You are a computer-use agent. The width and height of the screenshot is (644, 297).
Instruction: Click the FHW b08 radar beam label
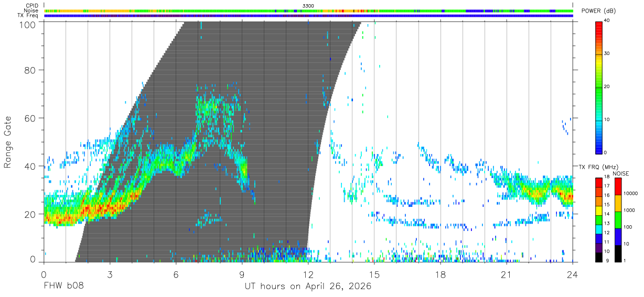[x=64, y=287]
